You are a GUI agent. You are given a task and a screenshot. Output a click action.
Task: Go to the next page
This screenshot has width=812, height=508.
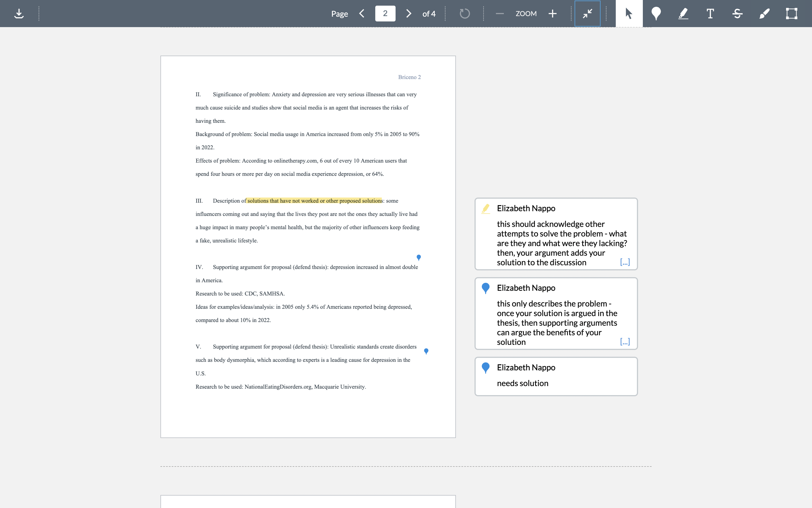(x=408, y=14)
